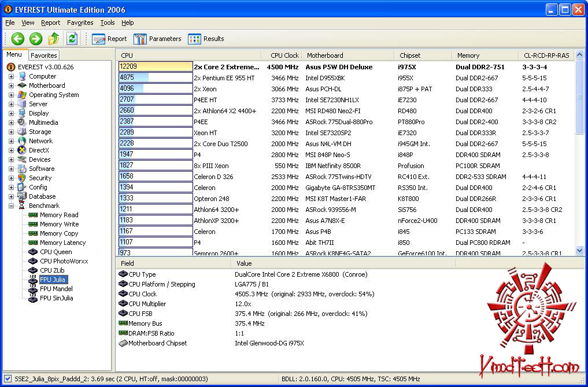Screen dimensions: 588x387
Task: Select the Security shield tree icon
Action: point(22,178)
